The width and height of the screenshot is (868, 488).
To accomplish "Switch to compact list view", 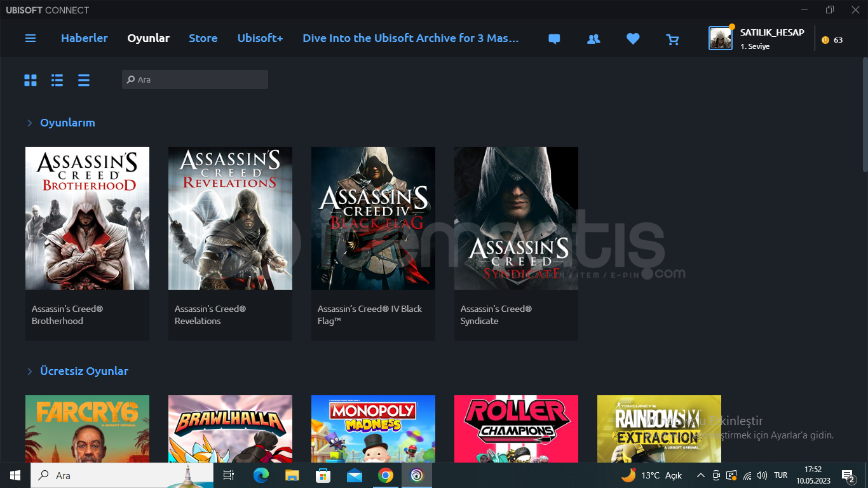I will [x=84, y=80].
